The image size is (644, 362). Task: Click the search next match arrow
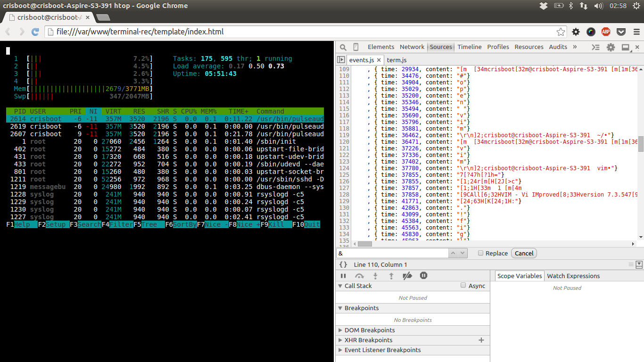462,253
